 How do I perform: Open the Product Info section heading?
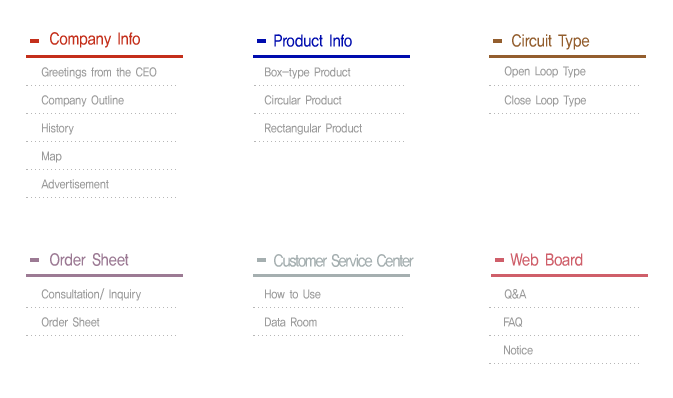point(312,41)
